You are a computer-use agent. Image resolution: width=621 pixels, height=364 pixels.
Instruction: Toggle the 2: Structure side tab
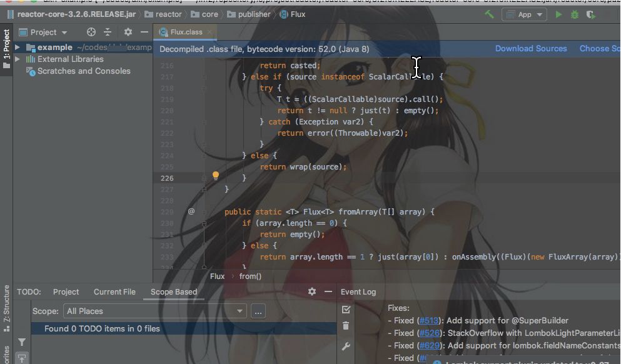point(6,308)
